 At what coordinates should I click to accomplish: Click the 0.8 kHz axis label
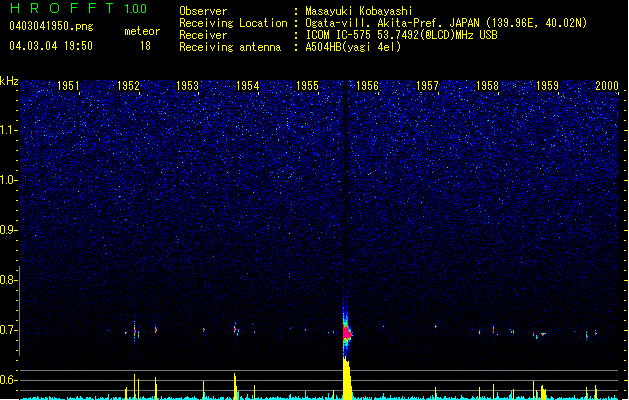[8, 280]
